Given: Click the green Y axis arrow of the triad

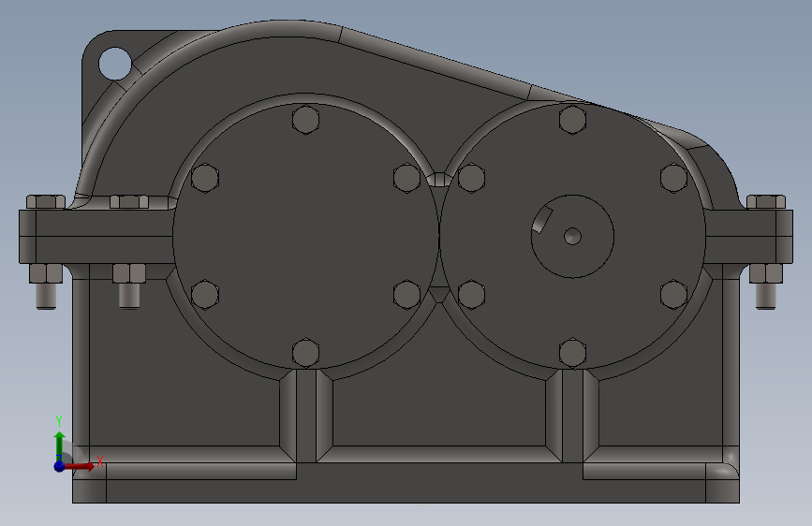Looking at the screenshot, I should [x=60, y=446].
